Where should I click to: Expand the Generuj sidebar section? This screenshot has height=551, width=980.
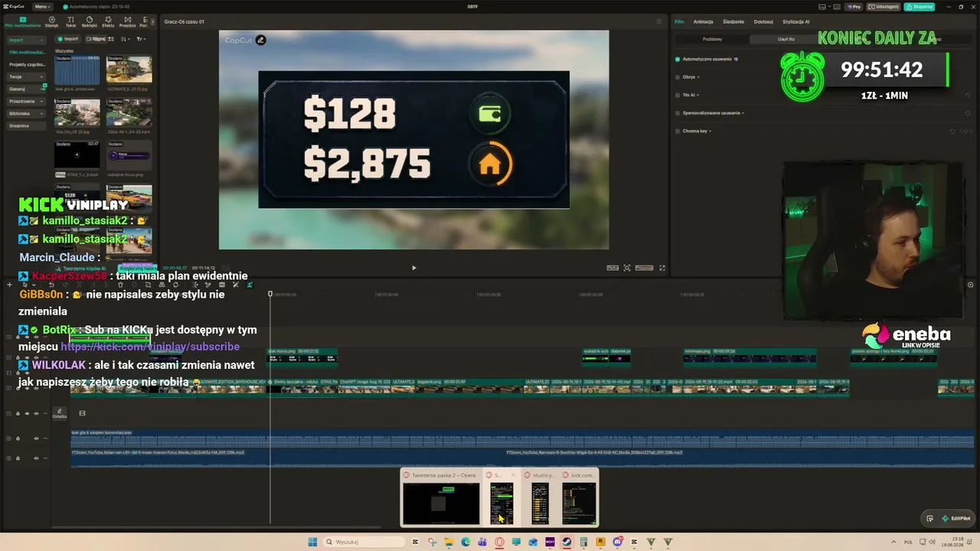pyautogui.click(x=26, y=89)
